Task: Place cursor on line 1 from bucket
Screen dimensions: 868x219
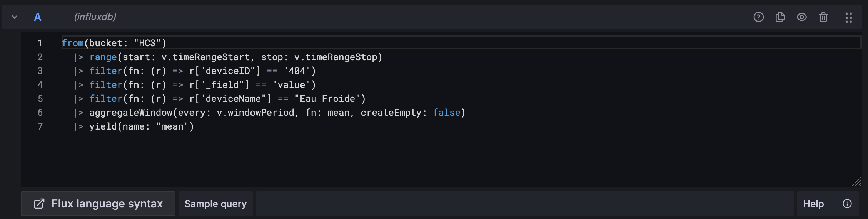Action: 114,43
